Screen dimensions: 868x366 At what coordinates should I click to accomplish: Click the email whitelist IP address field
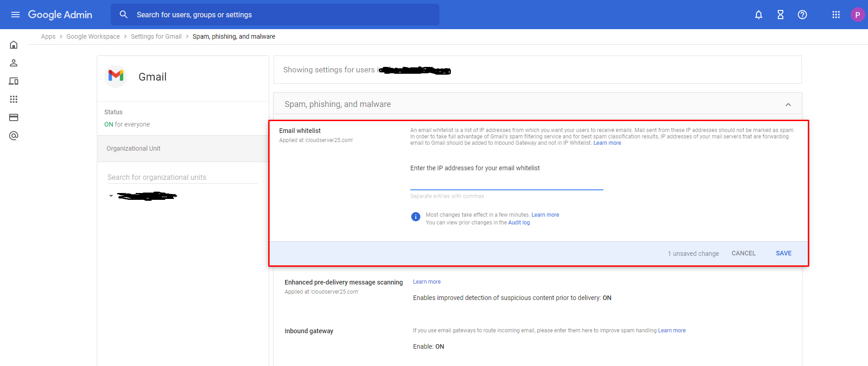pos(507,183)
